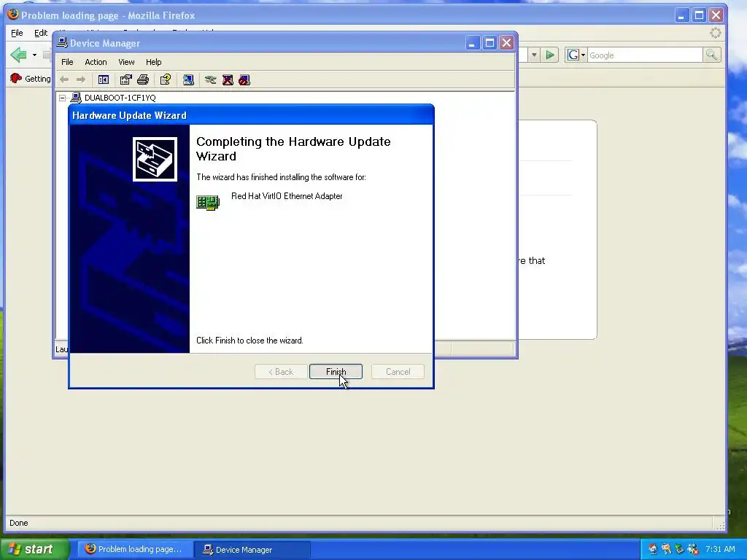This screenshot has height=560, width=747.
Task: Switch to Problem loading page taskbar item
Action: pyautogui.click(x=135, y=549)
